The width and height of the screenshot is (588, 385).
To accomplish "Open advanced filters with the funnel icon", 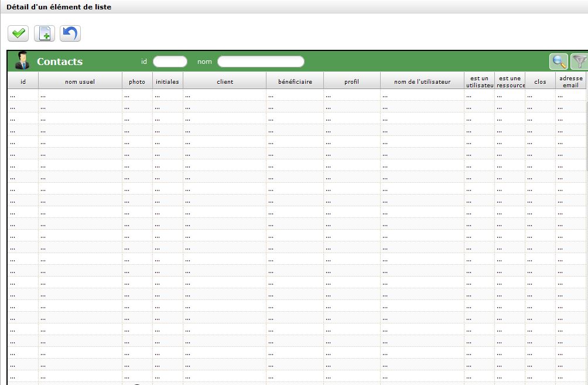I will click(x=580, y=62).
